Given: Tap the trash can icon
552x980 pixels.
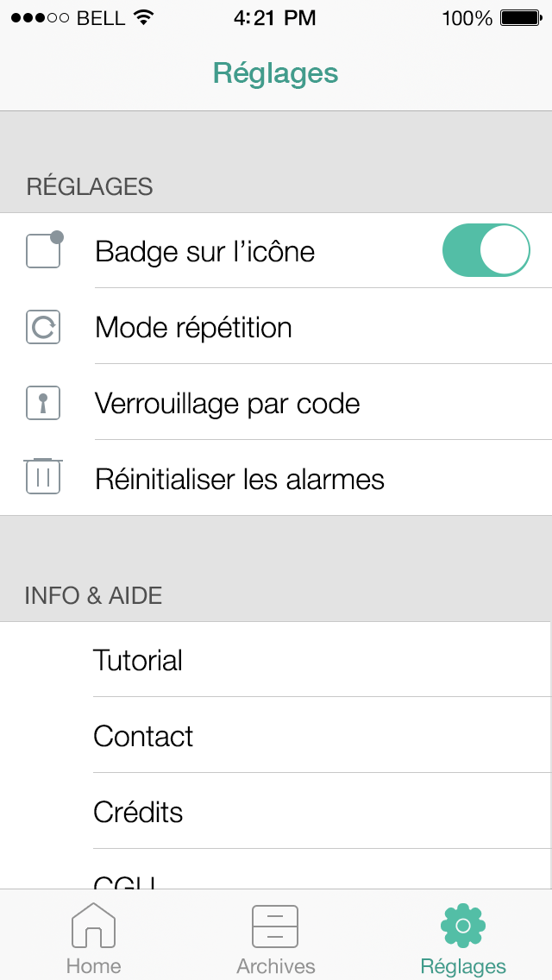Looking at the screenshot, I should pyautogui.click(x=43, y=476).
